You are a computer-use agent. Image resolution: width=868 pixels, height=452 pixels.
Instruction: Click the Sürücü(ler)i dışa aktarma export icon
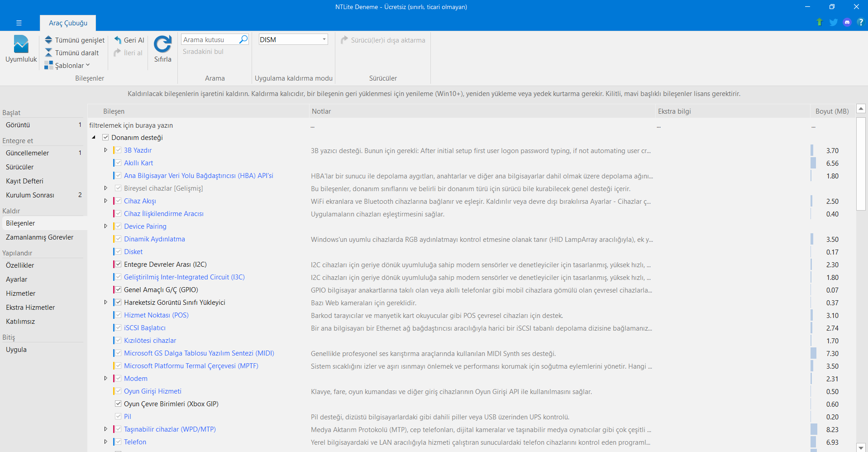point(344,40)
